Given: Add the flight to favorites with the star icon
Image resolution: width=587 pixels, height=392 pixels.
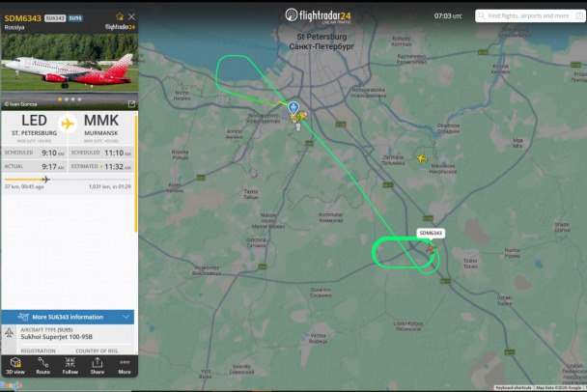Looking at the screenshot, I should pos(120,16).
